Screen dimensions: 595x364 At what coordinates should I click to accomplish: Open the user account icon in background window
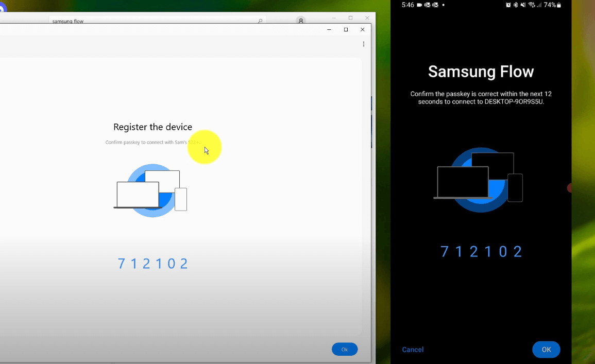300,21
